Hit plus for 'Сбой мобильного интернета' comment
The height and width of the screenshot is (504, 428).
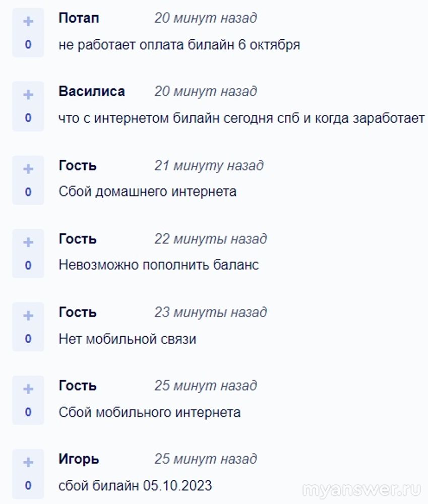click(x=28, y=389)
